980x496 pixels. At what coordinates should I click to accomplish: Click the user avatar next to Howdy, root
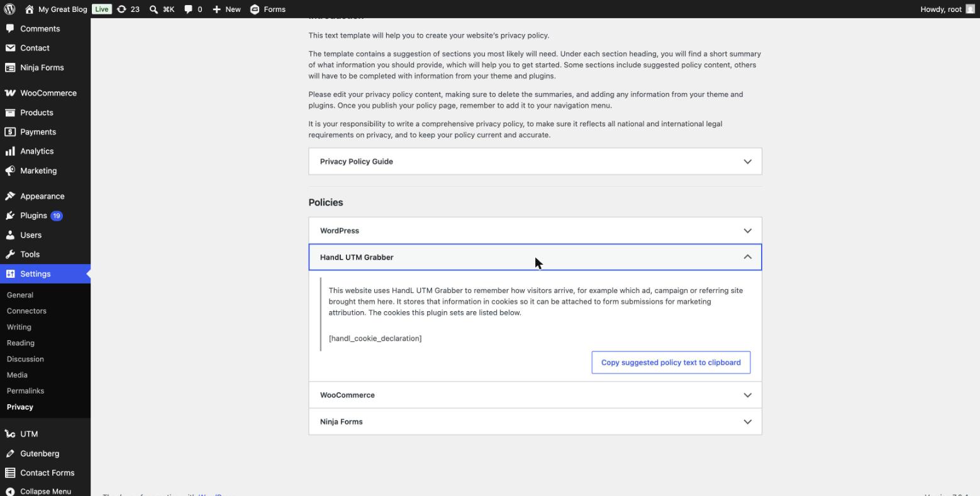970,9
